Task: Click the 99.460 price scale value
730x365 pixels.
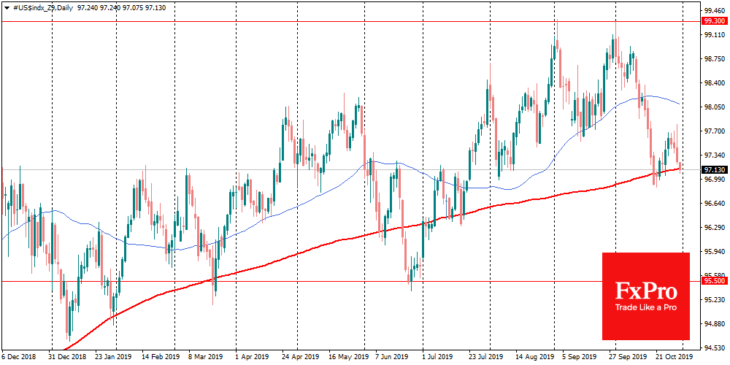Action: pos(715,11)
